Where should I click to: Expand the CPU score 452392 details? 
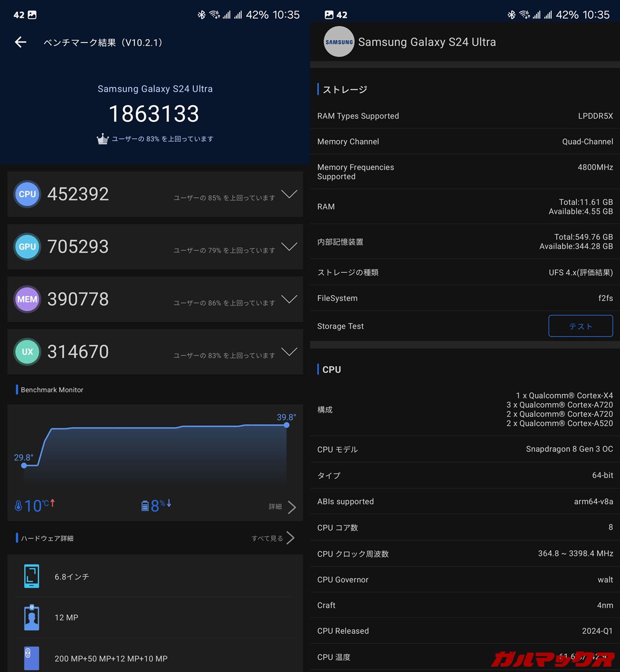point(289,194)
